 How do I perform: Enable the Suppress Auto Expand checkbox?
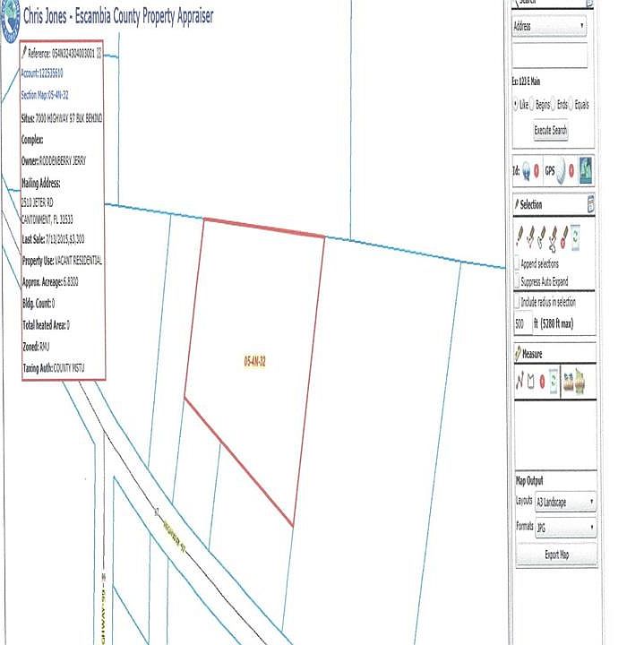[x=517, y=281]
